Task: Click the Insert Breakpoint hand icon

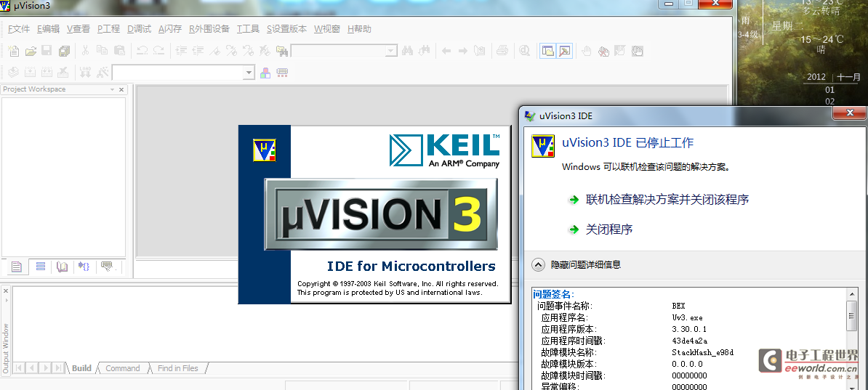Action: click(586, 51)
